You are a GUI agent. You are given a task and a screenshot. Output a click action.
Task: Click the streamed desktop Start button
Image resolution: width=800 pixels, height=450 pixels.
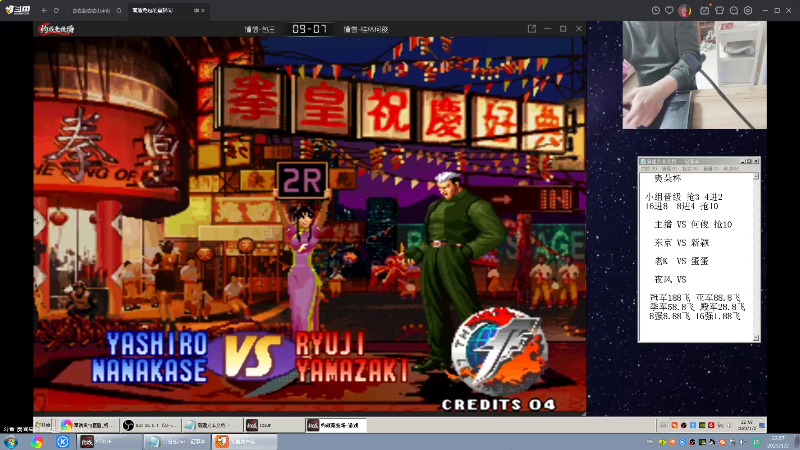(x=44, y=424)
